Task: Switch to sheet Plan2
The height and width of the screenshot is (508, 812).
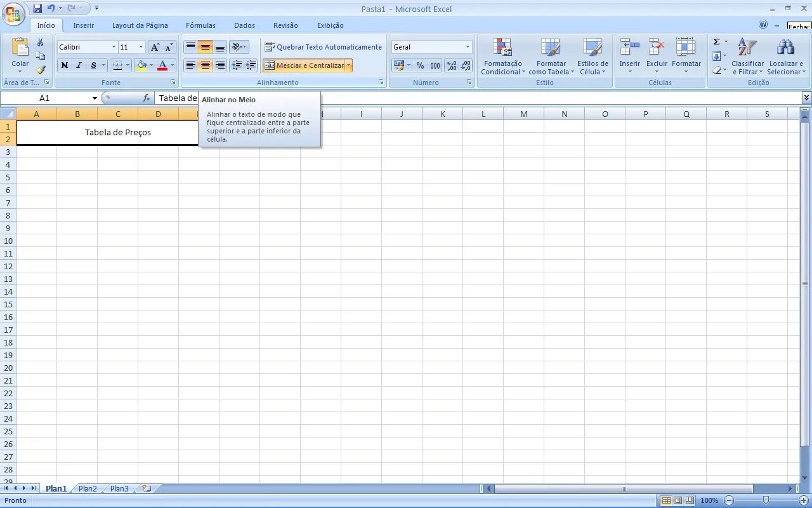Action: [x=88, y=488]
